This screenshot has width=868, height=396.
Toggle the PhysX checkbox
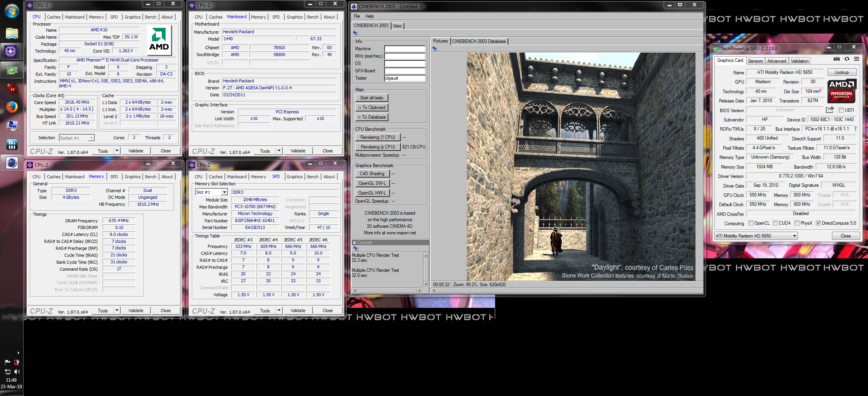[797, 223]
